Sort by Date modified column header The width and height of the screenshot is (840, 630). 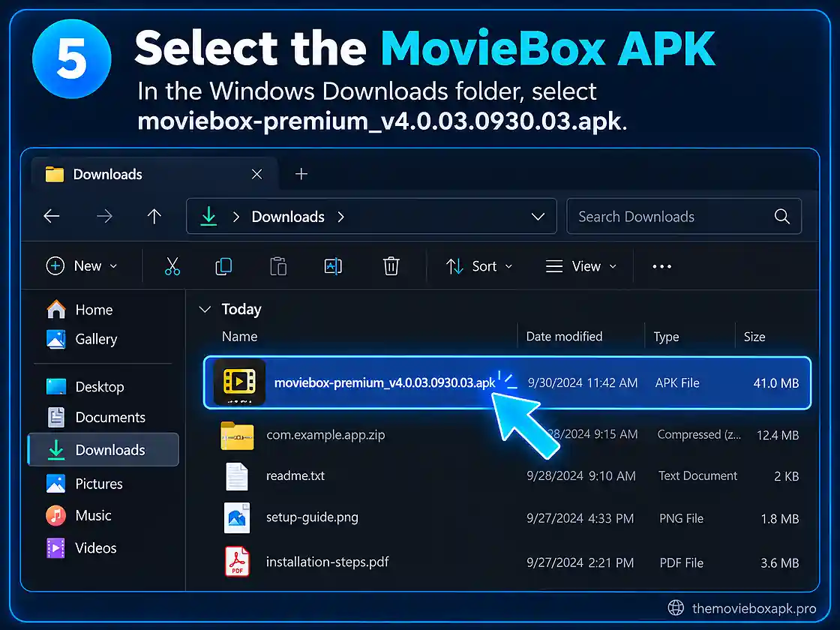click(x=564, y=337)
